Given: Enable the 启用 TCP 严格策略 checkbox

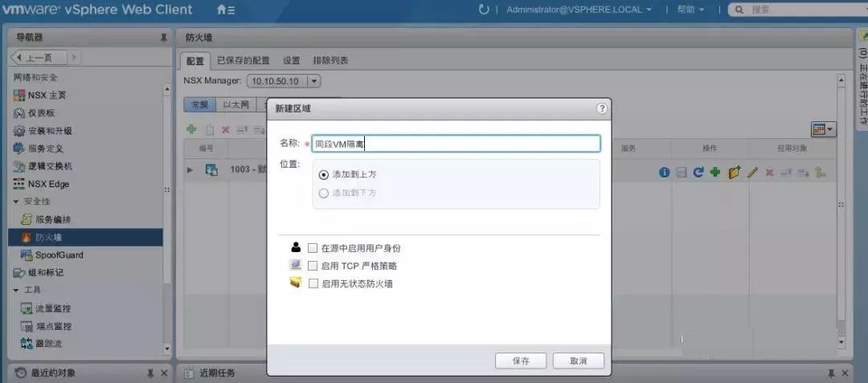Looking at the screenshot, I should pyautogui.click(x=313, y=266).
